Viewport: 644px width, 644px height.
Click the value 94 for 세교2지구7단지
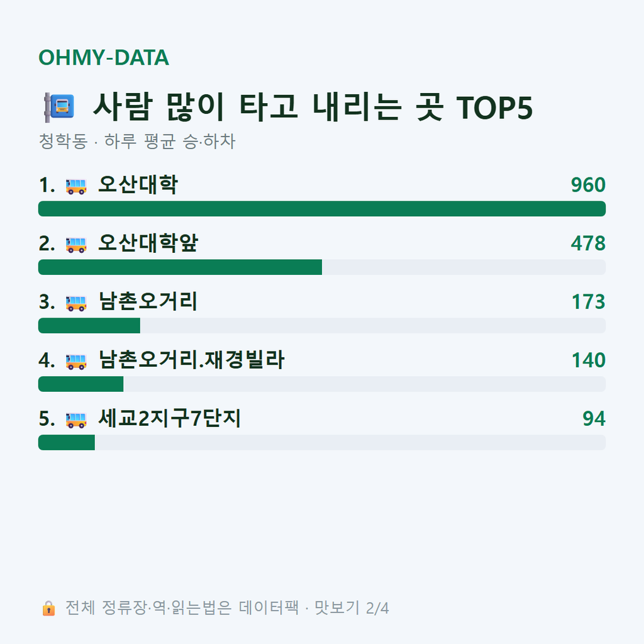coord(594,418)
